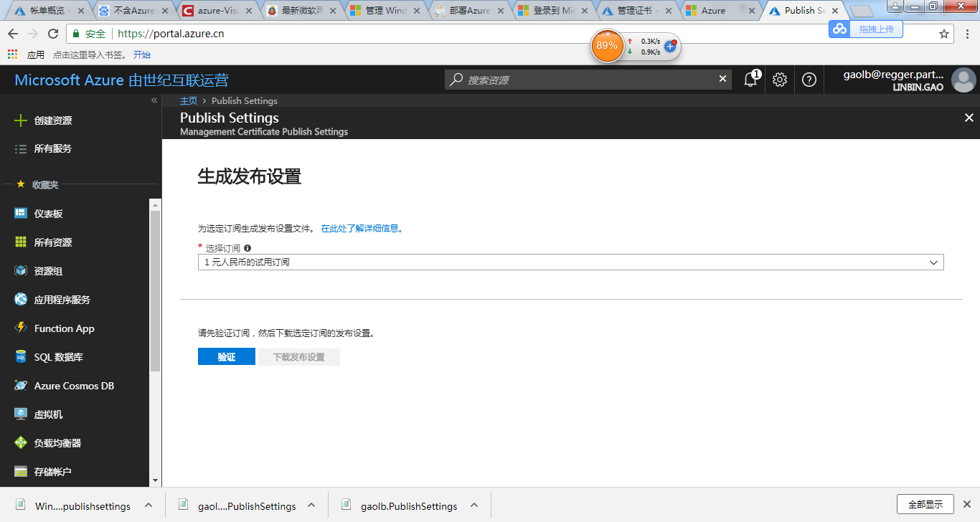Clear the 搜索资源 search box with X

click(722, 79)
